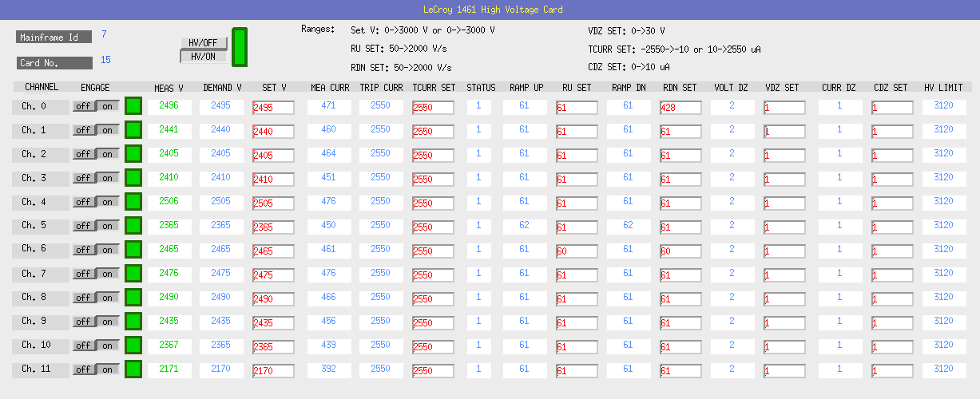The height and width of the screenshot is (399, 980).
Task: Click Ch. 0 MEA CURR value 471
Action: (x=329, y=105)
